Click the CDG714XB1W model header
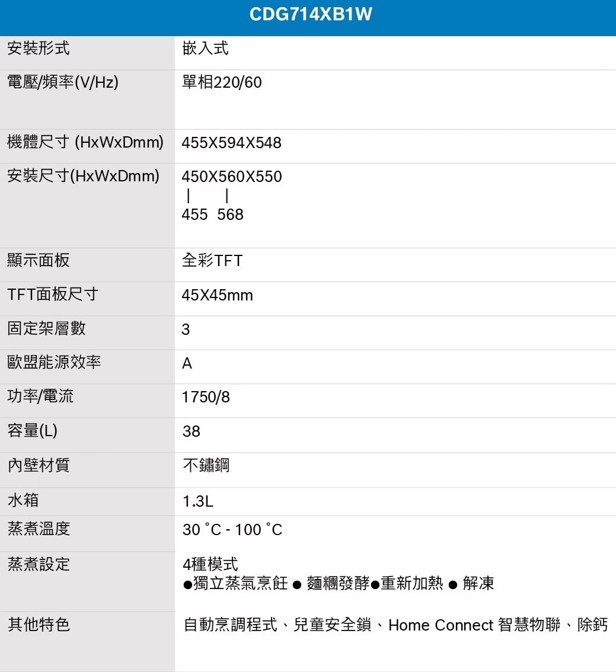Image resolution: width=616 pixels, height=672 pixels. (311, 15)
